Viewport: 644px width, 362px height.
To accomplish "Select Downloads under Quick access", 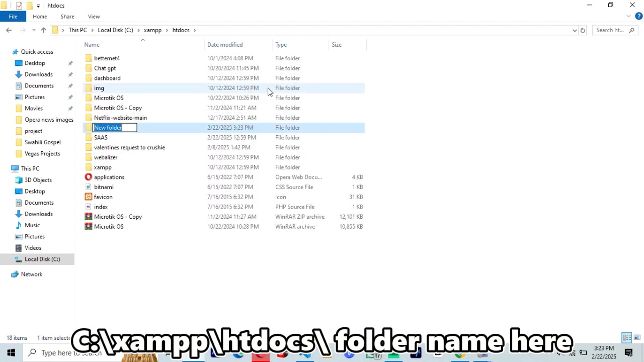I will [x=39, y=74].
